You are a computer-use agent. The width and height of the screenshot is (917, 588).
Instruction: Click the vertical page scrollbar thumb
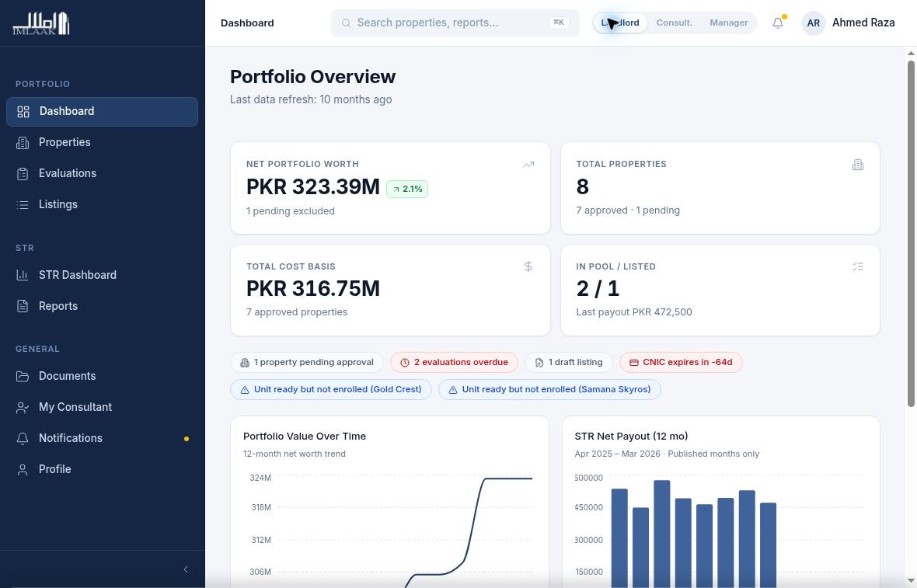click(911, 232)
